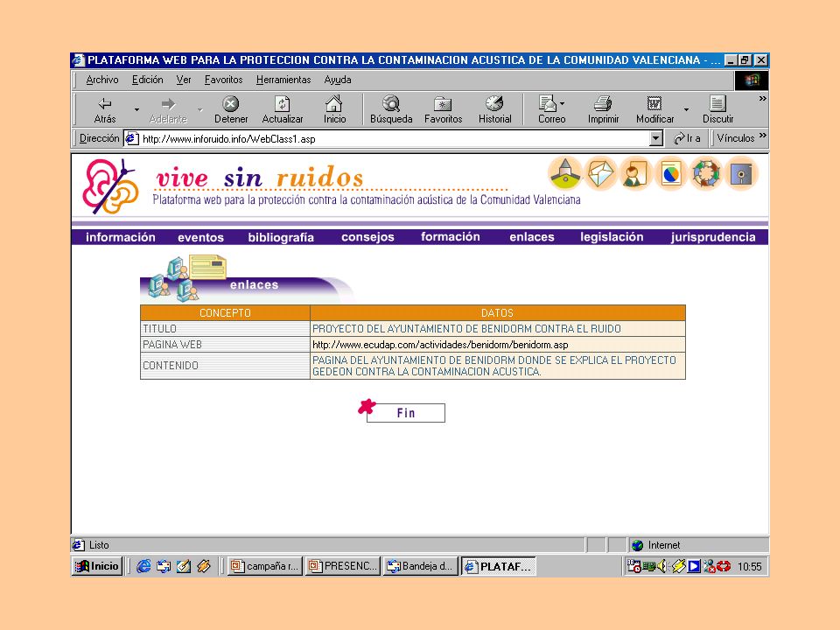Image resolution: width=840 pixels, height=630 pixels.
Task: Open the Modificar dropdown arrow
Action: [x=686, y=109]
